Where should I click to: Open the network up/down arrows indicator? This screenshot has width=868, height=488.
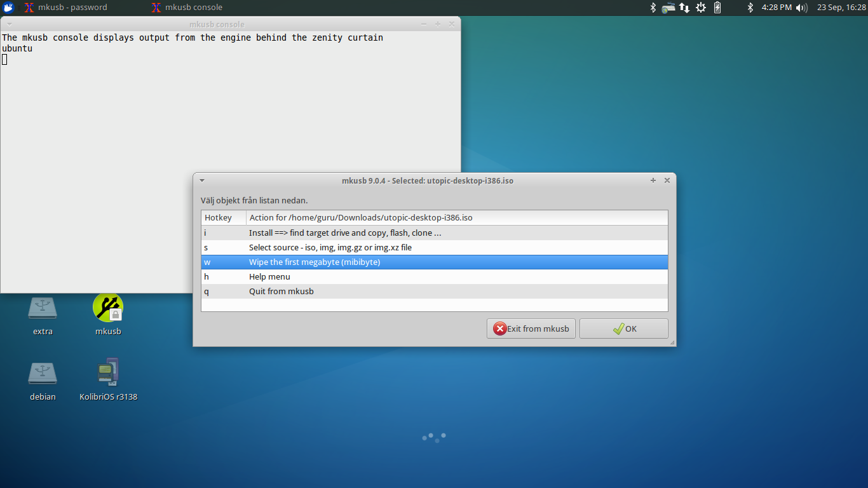pos(684,8)
